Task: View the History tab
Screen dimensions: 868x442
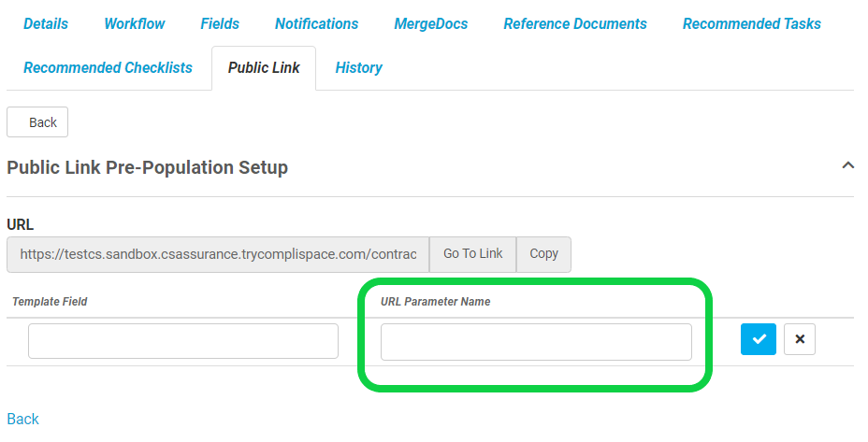Action: point(359,67)
